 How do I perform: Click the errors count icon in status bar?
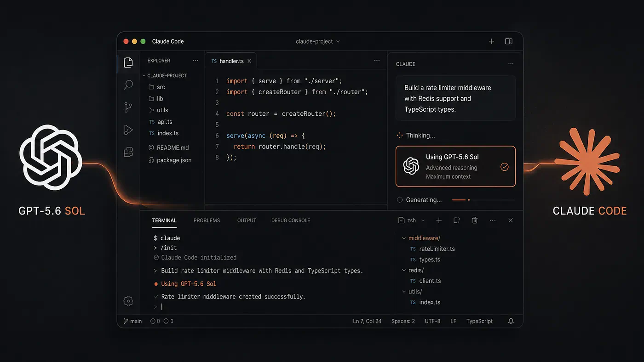point(155,321)
